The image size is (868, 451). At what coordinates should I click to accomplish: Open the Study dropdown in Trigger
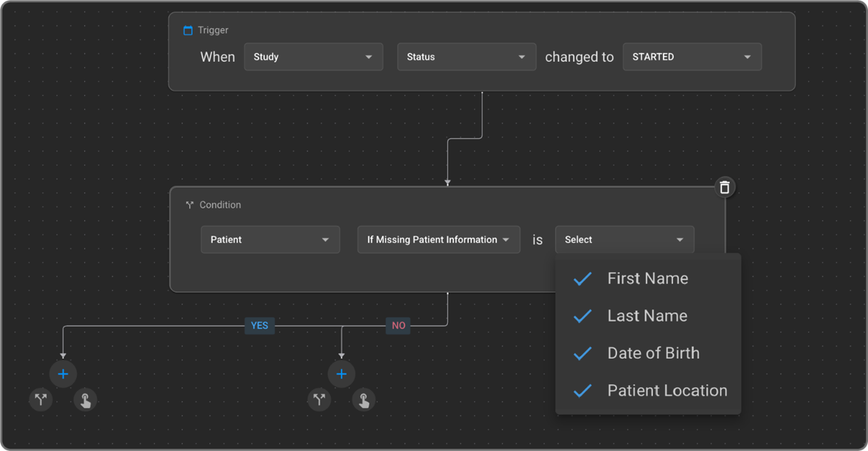point(313,57)
